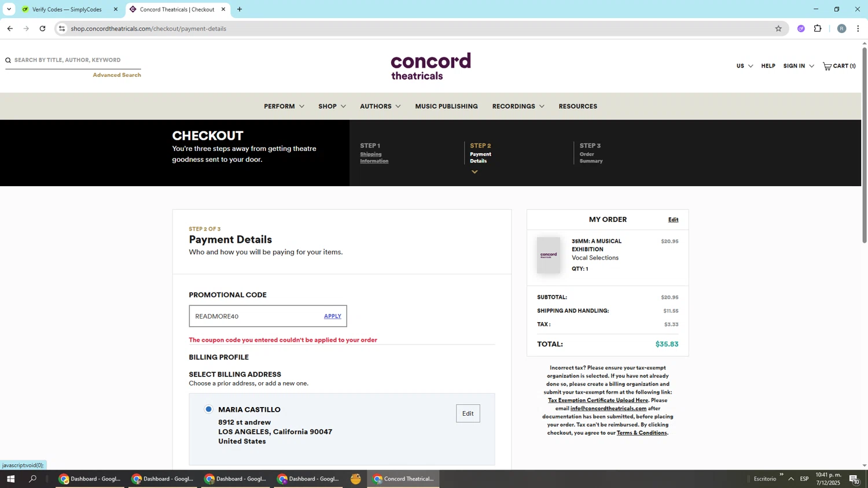Click the page vertical scrollbar

[865, 145]
